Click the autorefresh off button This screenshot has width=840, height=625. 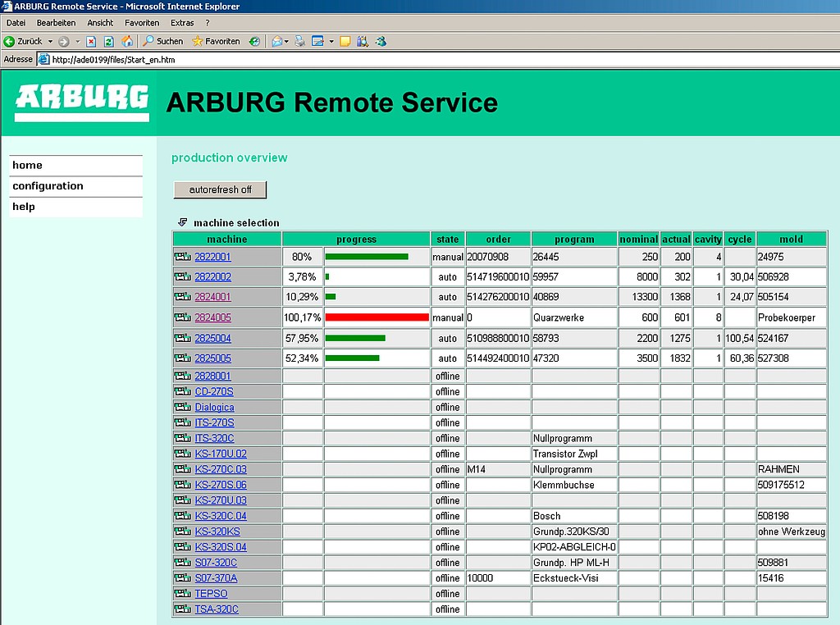point(220,189)
